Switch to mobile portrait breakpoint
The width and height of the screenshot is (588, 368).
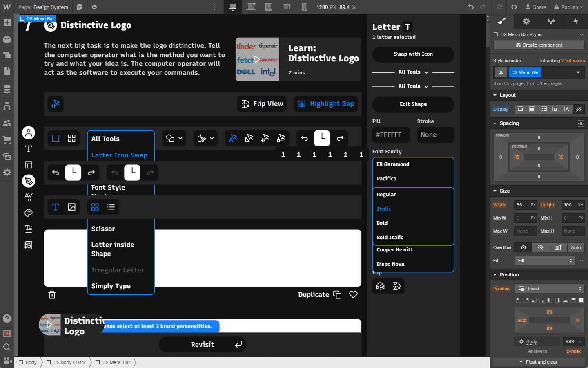(305, 7)
